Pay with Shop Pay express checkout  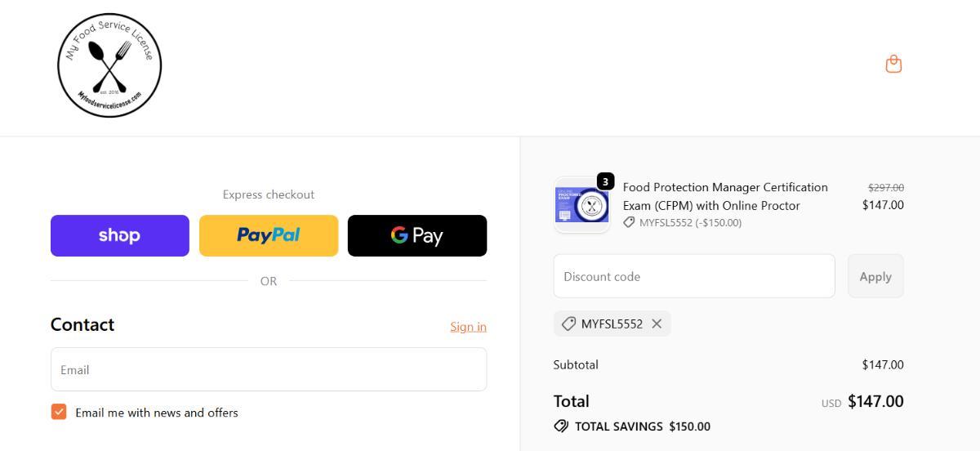pos(120,235)
